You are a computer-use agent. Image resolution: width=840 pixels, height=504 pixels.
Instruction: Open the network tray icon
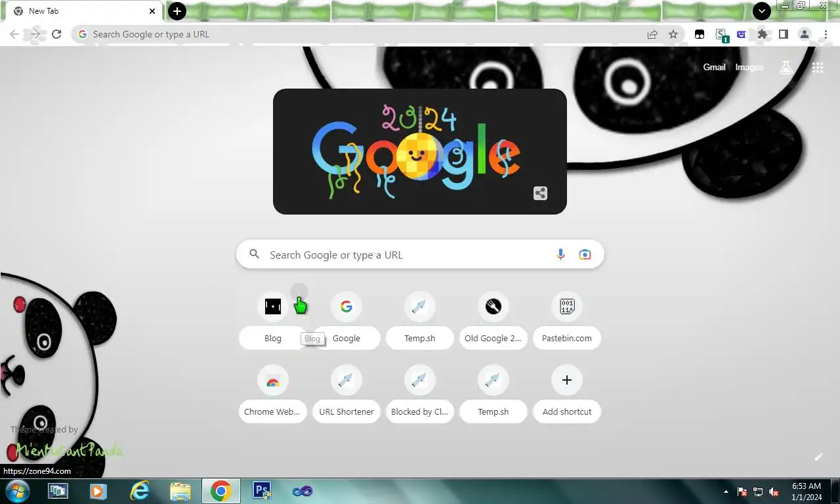758,492
